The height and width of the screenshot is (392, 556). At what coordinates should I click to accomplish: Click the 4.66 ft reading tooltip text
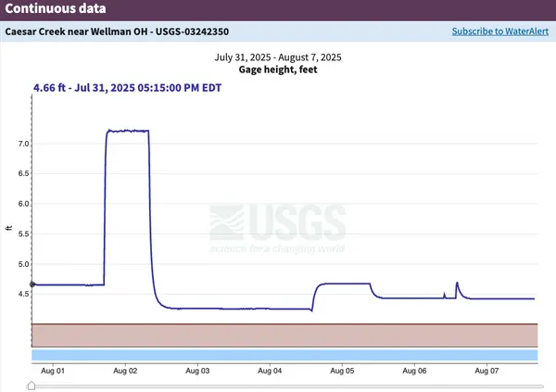[x=129, y=88]
